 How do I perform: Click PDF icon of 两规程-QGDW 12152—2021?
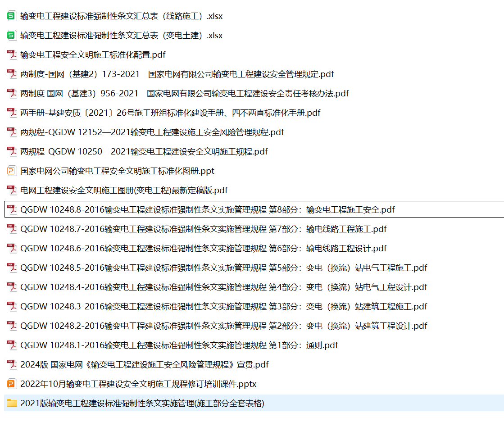tap(12, 132)
